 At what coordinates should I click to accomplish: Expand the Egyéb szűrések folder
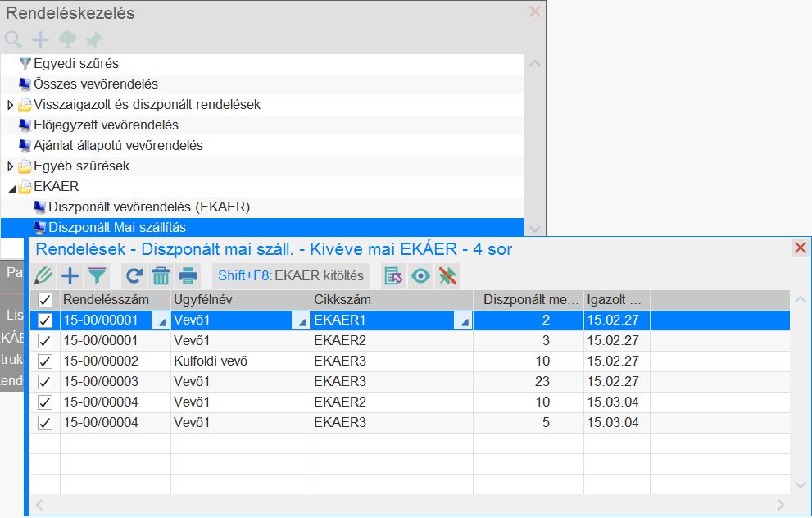tap(11, 166)
